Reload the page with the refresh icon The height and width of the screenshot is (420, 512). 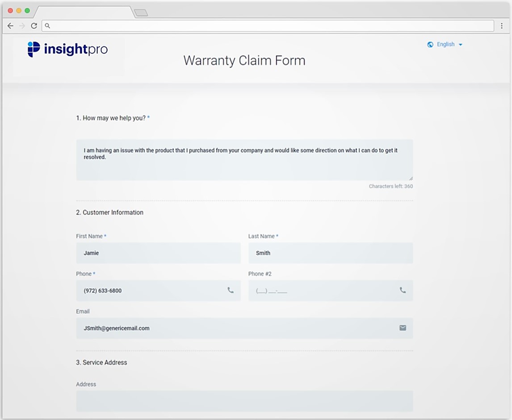[x=34, y=26]
